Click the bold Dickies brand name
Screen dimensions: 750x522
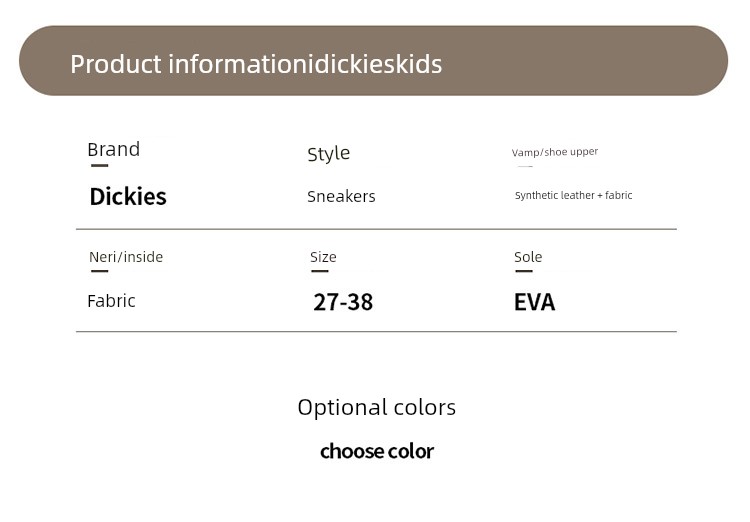[128, 197]
